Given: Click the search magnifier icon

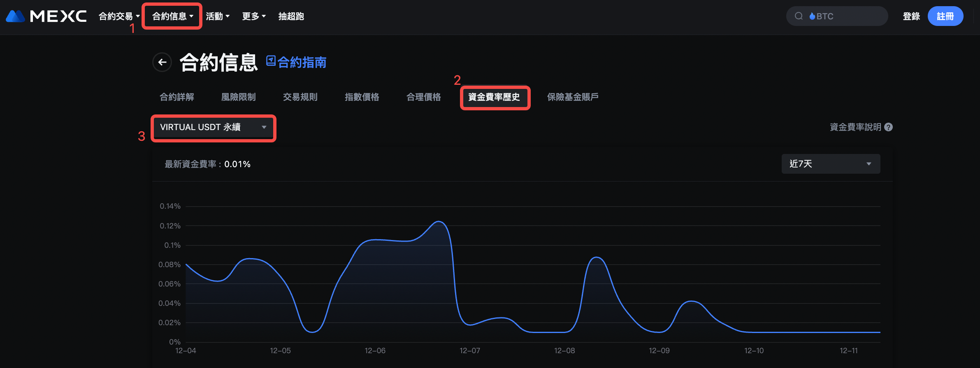Looking at the screenshot, I should click(x=799, y=16).
